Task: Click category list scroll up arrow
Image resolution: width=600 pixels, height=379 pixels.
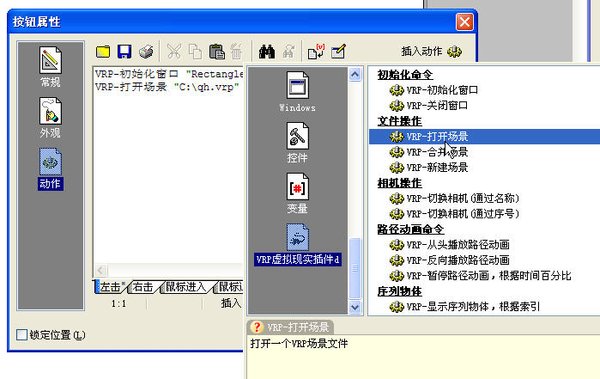Action: point(355,74)
